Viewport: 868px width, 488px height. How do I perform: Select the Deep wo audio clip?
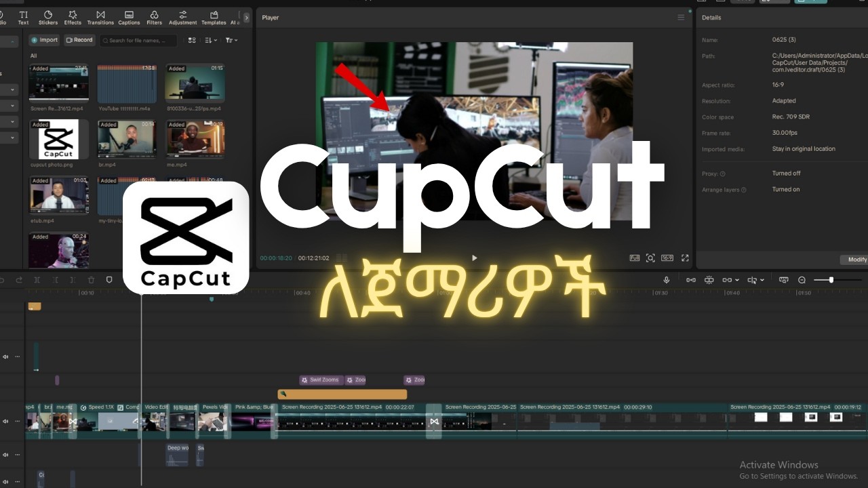point(178,455)
